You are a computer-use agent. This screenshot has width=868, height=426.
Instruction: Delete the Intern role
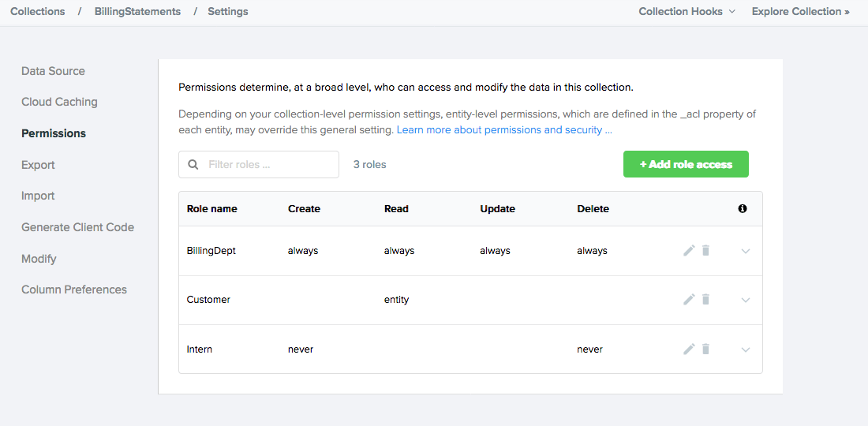coord(705,349)
